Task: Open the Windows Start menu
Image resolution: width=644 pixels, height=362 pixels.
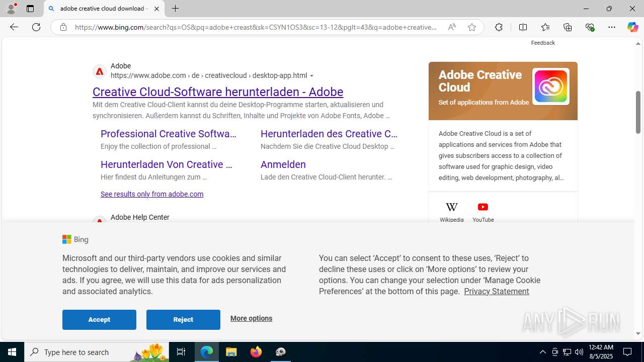Action: point(12,352)
